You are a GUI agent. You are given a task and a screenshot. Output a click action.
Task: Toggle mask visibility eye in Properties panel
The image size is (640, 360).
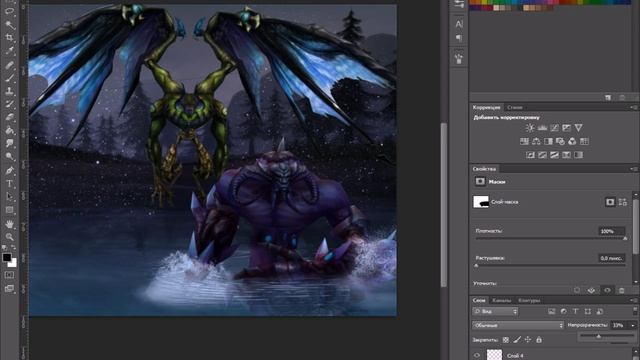[607, 290]
